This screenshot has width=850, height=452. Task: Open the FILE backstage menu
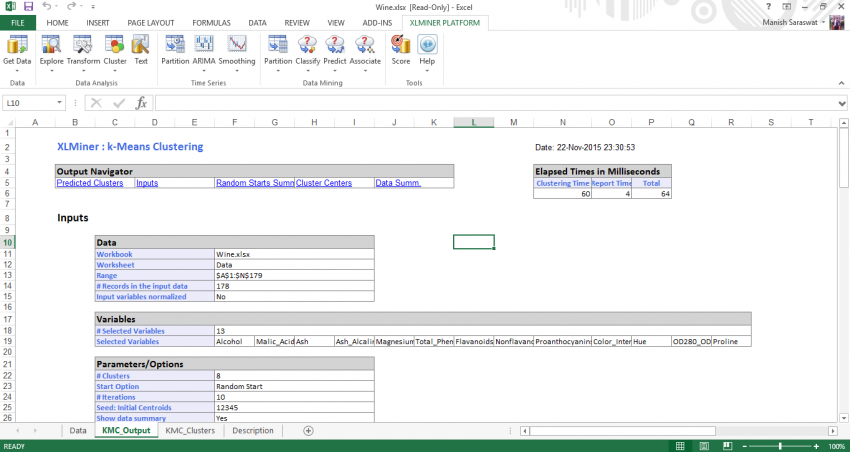click(18, 22)
